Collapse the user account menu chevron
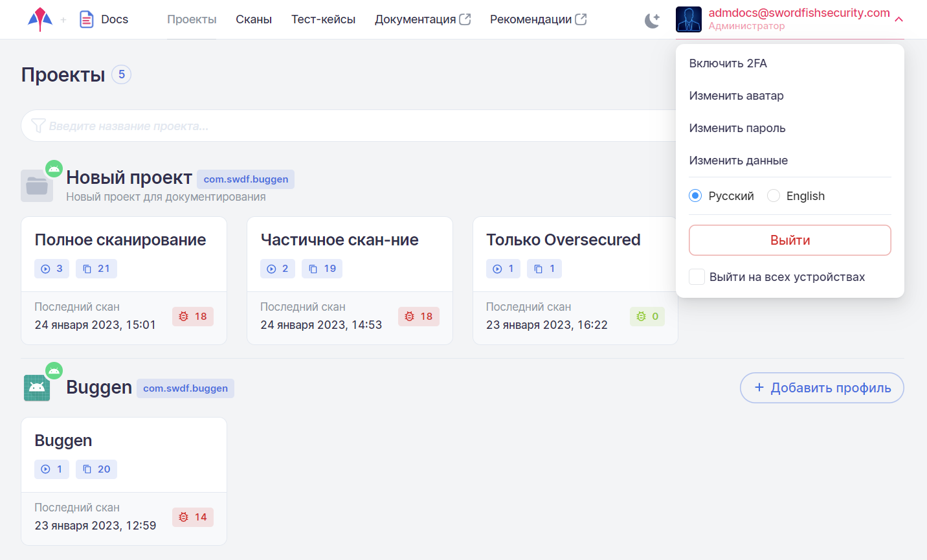The height and width of the screenshot is (560, 927). pos(899,19)
